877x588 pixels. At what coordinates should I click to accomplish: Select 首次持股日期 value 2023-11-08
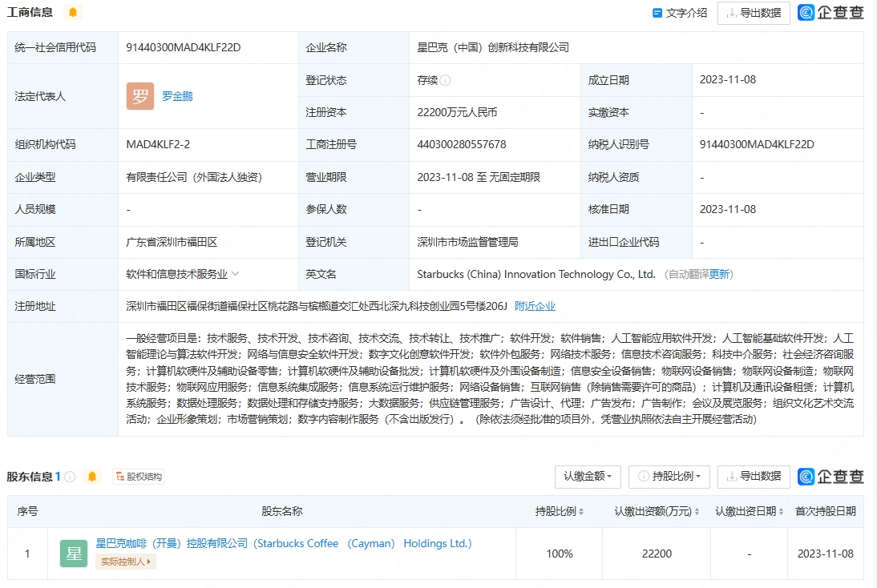tap(826, 554)
